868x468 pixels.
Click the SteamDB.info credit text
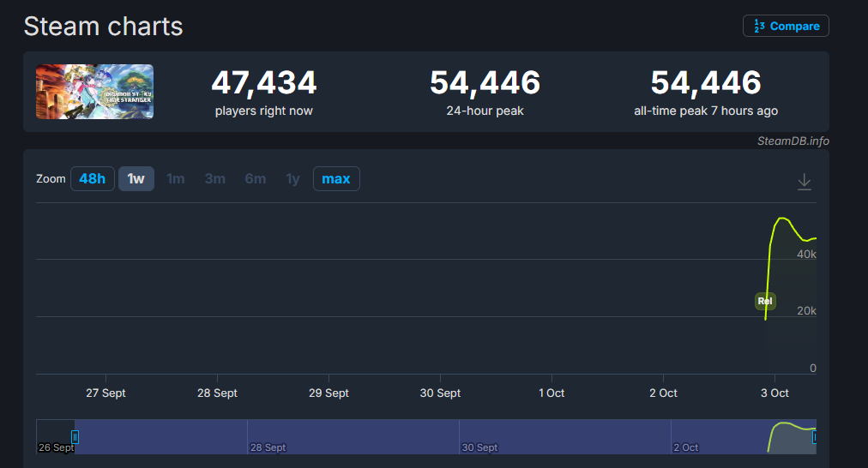coord(793,141)
